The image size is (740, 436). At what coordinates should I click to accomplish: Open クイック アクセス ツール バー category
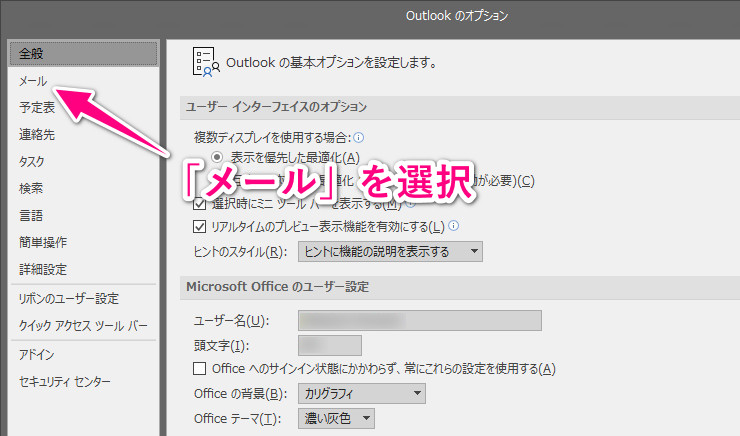point(83,326)
